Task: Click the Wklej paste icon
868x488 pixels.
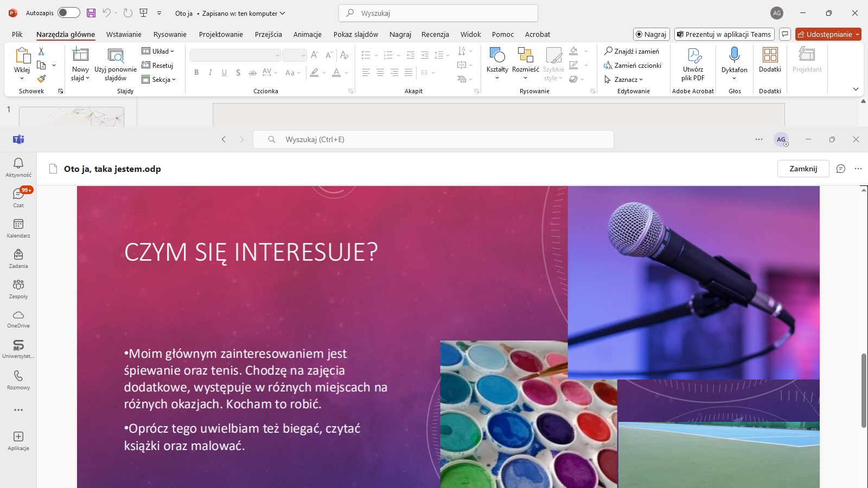Action: pyautogui.click(x=22, y=56)
